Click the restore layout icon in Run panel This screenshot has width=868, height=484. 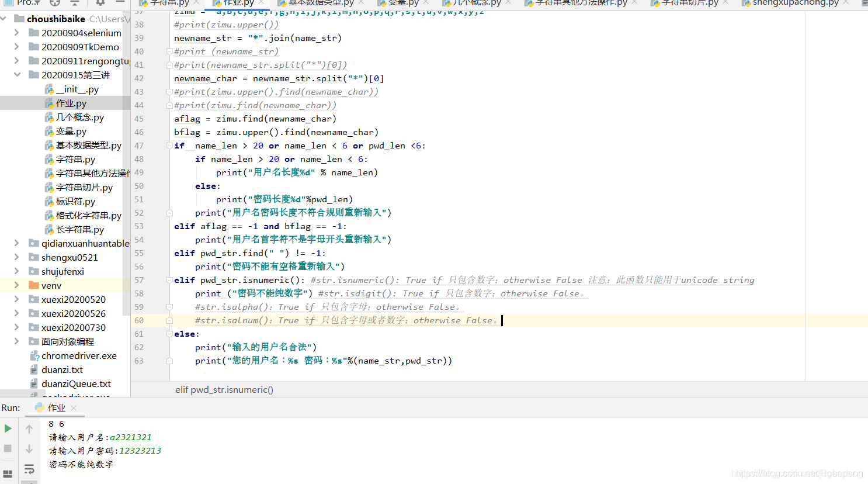click(8, 473)
